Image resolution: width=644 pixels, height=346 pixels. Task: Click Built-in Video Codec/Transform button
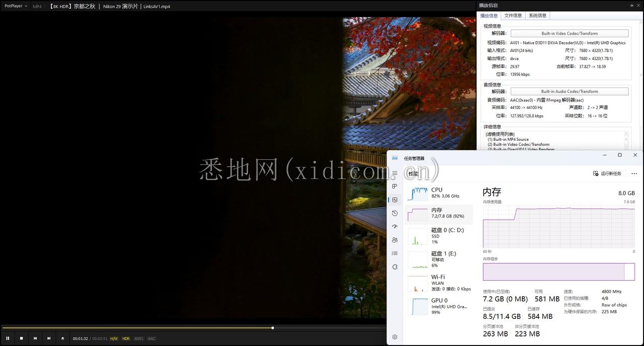tap(570, 33)
